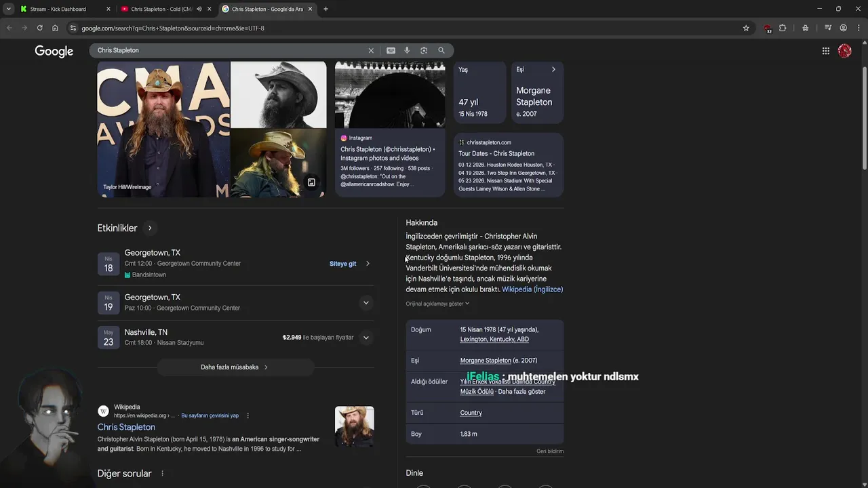Click Bu sayfanın çevirisini yap
The height and width of the screenshot is (488, 868).
(x=210, y=415)
